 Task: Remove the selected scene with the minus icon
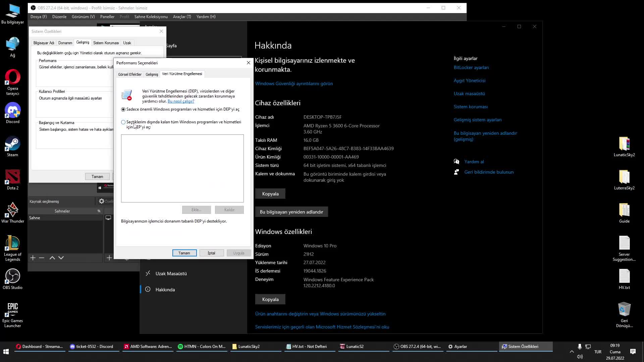click(42, 258)
